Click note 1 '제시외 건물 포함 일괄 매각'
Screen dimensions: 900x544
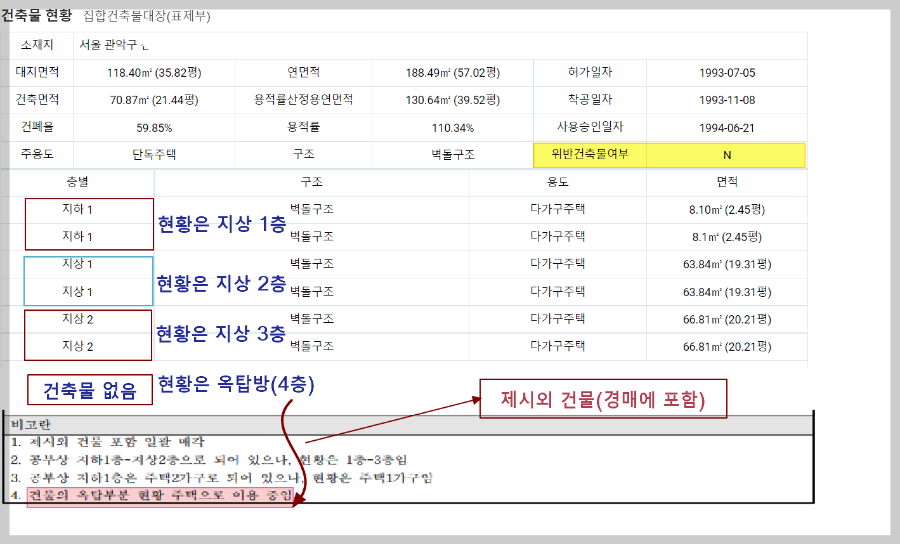(x=107, y=442)
